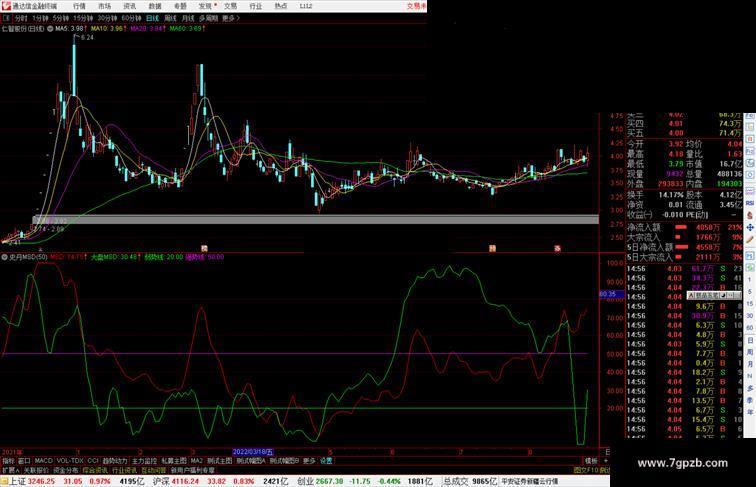This screenshot has width=756, height=487.
Task: Click the sidebar 30 minute shortcut
Action: click(750, 316)
